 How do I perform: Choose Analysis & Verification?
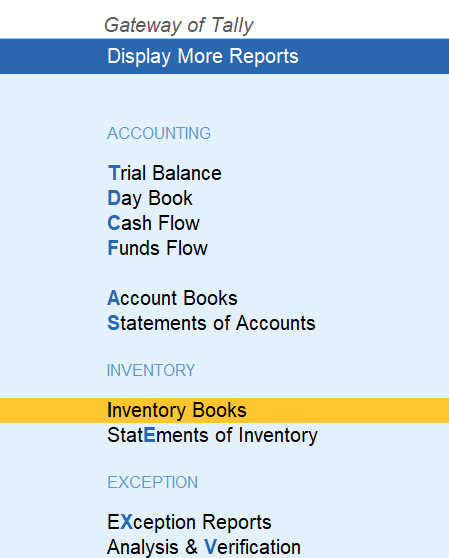coord(204,547)
